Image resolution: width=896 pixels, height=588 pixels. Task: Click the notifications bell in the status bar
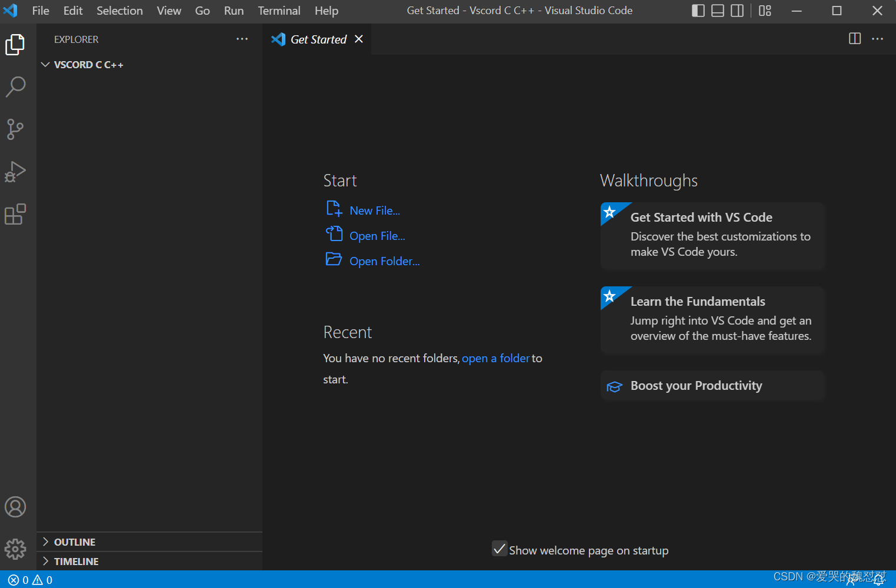click(x=877, y=580)
